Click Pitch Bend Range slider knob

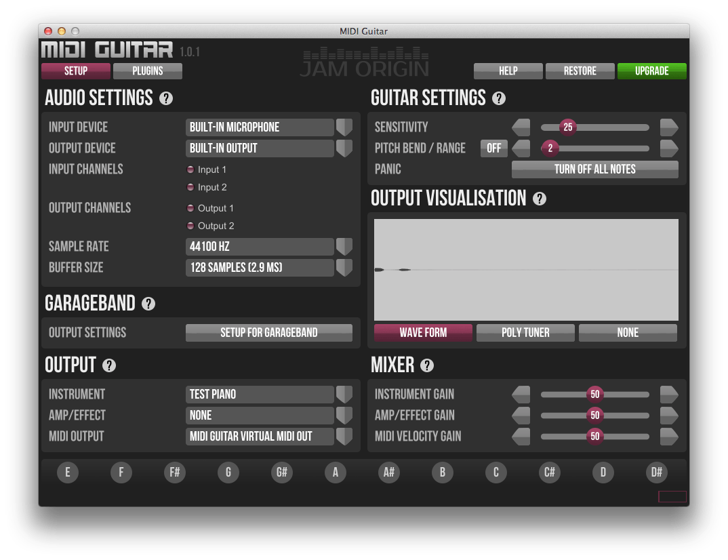click(x=550, y=148)
